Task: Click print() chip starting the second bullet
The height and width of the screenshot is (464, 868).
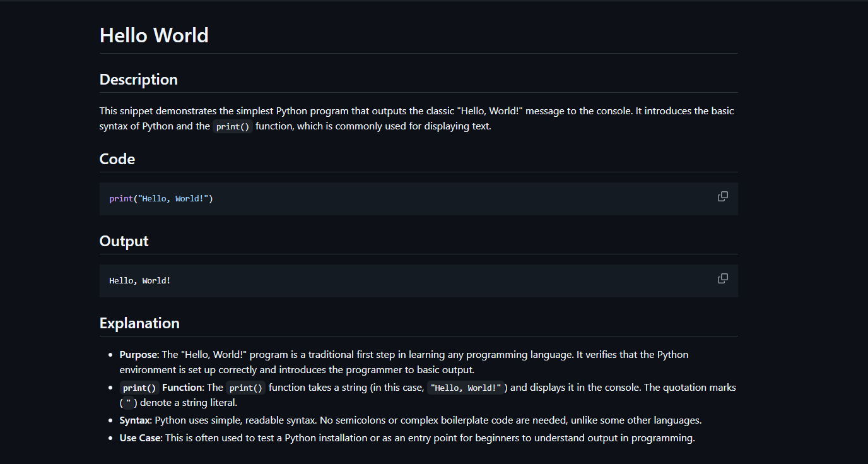Action: [139, 388]
